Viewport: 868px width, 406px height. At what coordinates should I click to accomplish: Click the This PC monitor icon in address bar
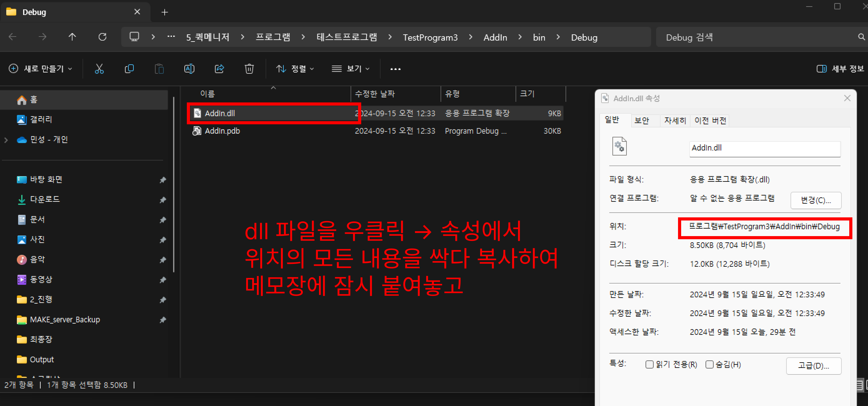(x=134, y=37)
